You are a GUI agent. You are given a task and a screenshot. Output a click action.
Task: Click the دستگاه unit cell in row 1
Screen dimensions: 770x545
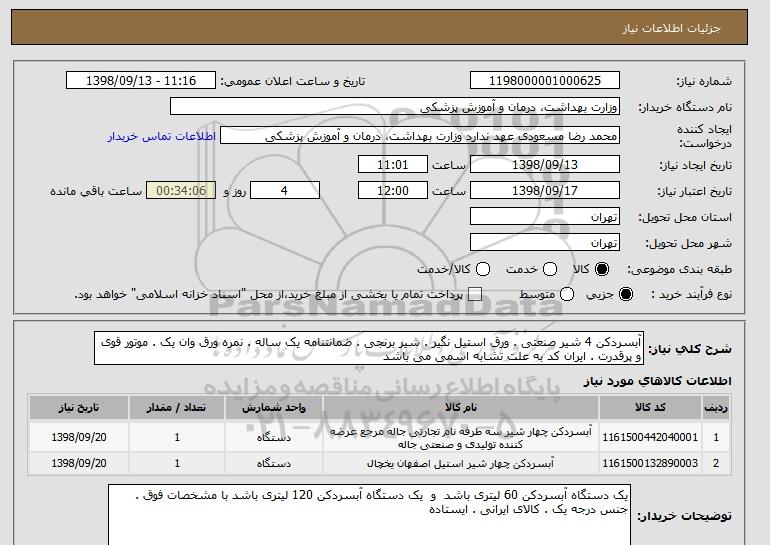click(x=274, y=437)
